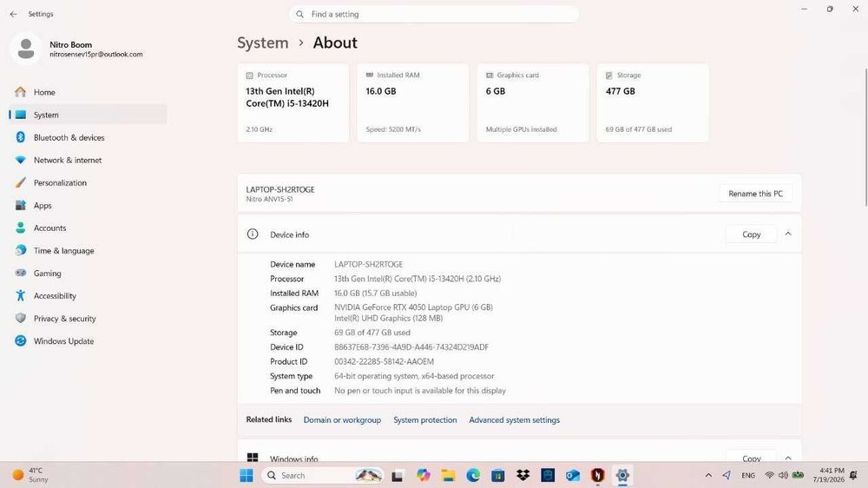The image size is (868, 488).
Task: Open the System protection link
Action: tap(425, 420)
